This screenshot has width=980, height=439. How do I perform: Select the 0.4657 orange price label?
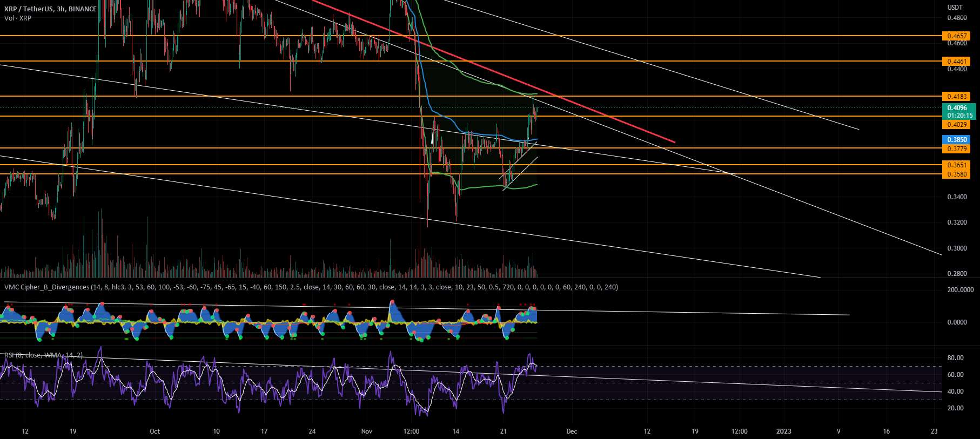coord(956,36)
